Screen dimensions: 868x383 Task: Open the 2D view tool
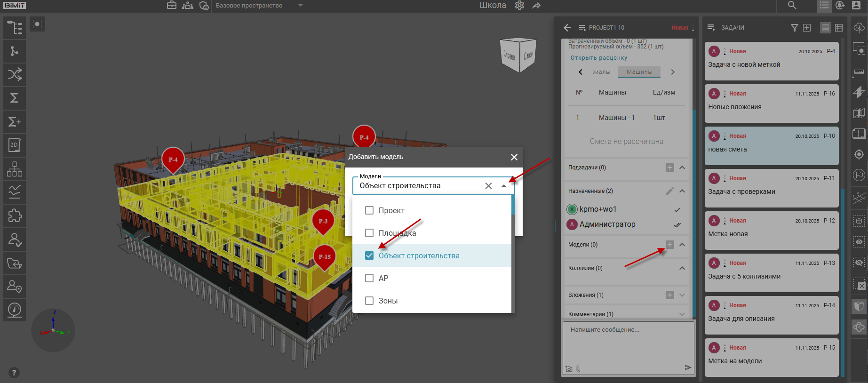pos(15,145)
